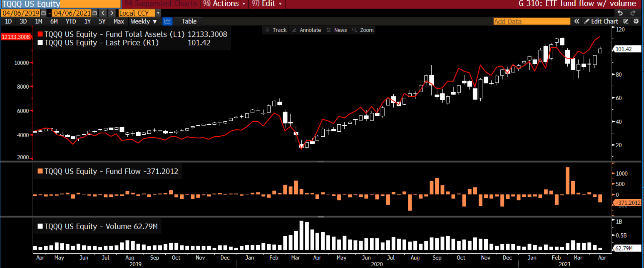Click the orange Fund Flow legend swatch
Screen dimensions: 644x268
40,171
